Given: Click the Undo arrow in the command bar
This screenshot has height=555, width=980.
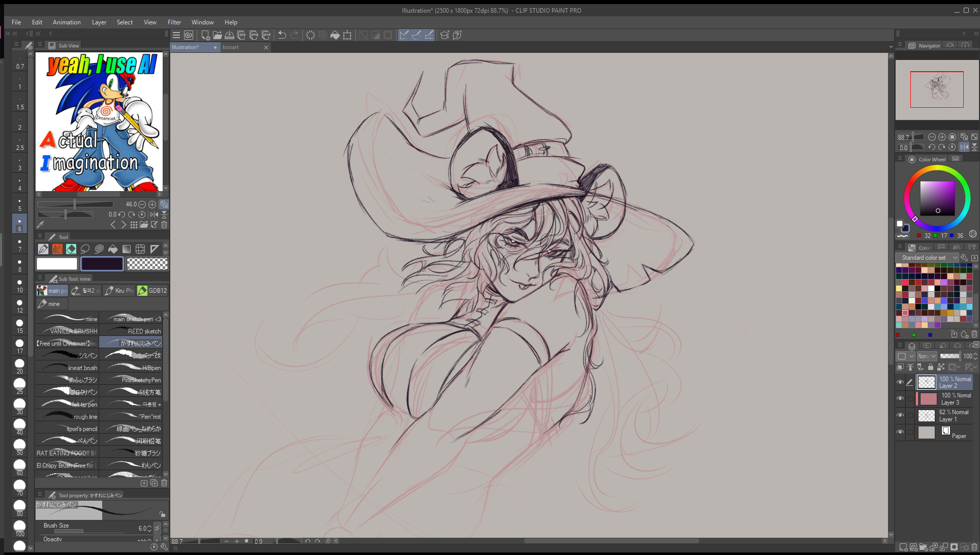Looking at the screenshot, I should (282, 35).
